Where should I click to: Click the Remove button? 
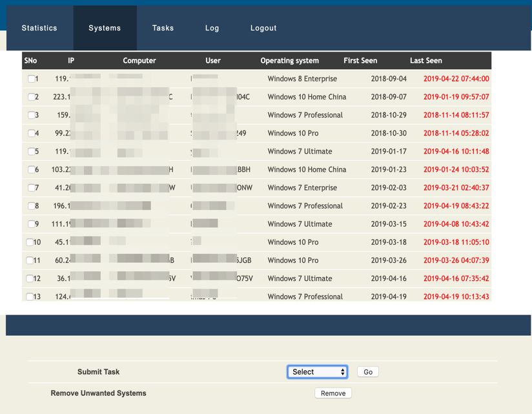pyautogui.click(x=333, y=393)
